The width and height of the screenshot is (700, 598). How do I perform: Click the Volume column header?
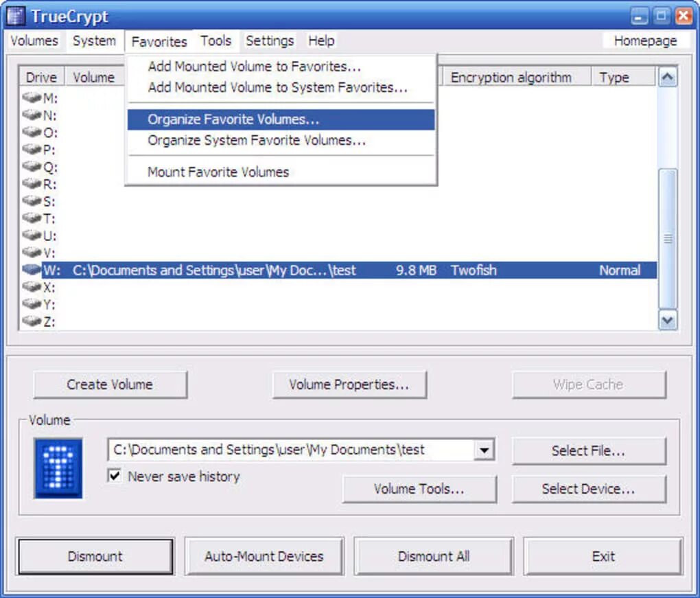pyautogui.click(x=95, y=78)
